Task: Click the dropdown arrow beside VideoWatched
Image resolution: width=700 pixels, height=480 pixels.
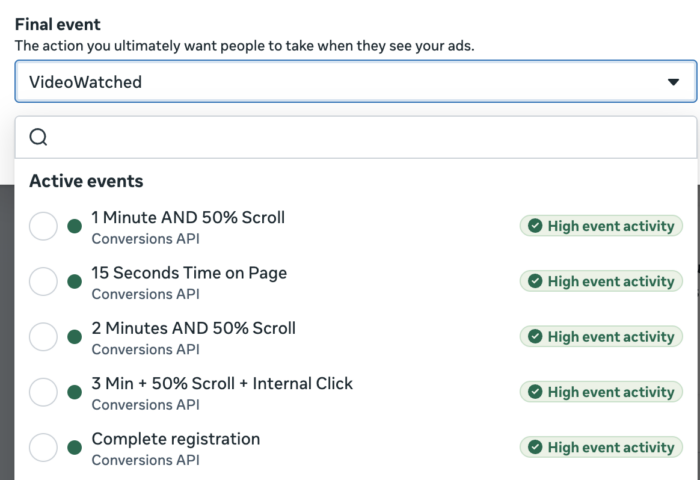Action: point(673,82)
